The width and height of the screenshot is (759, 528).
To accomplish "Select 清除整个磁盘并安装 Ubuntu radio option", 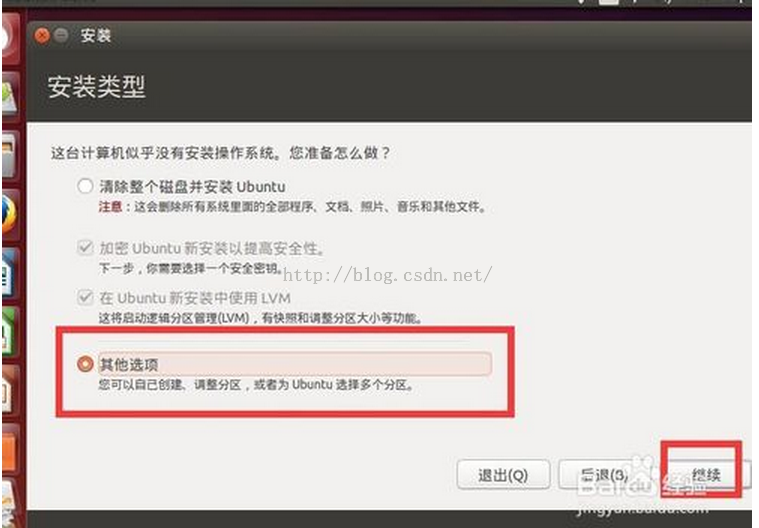I will (x=85, y=186).
